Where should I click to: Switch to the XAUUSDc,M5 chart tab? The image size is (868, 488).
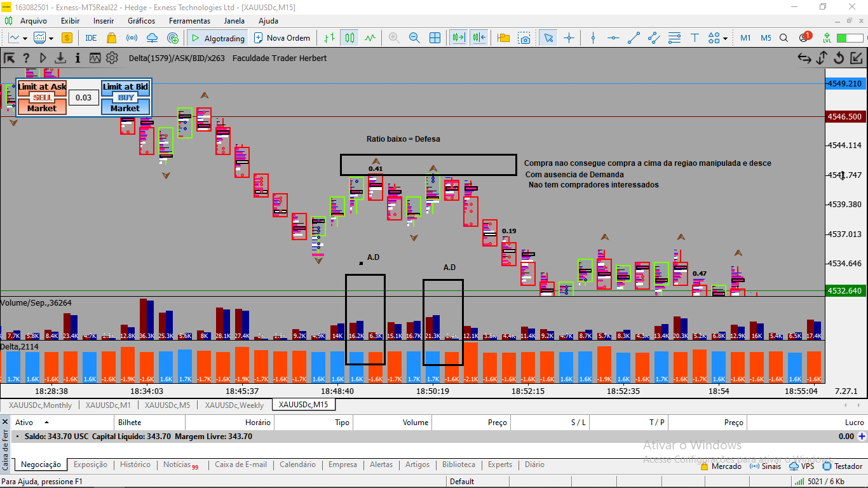point(167,405)
